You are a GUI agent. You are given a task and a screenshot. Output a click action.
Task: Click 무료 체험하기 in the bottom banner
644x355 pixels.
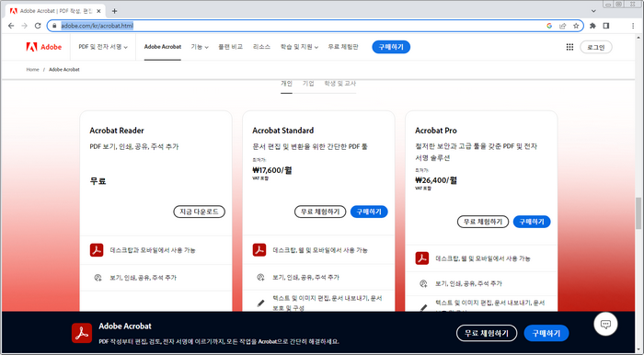(x=487, y=333)
